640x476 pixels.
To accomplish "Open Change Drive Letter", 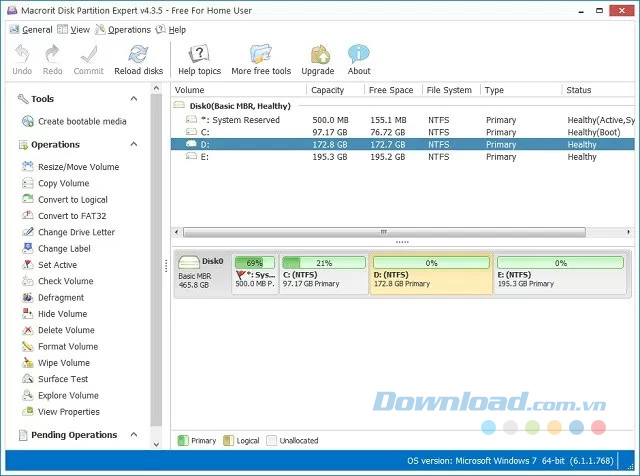I will 68,232.
